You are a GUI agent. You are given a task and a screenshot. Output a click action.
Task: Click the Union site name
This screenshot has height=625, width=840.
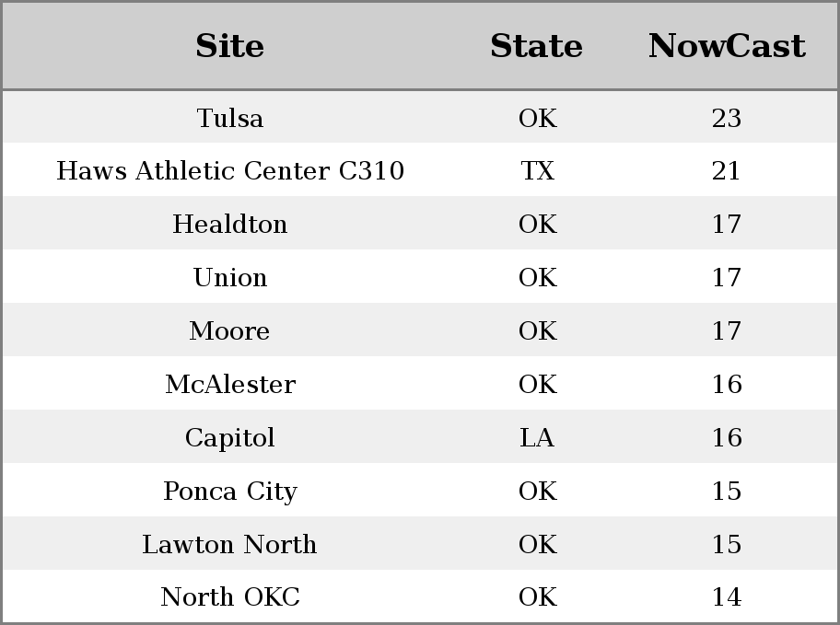point(230,277)
